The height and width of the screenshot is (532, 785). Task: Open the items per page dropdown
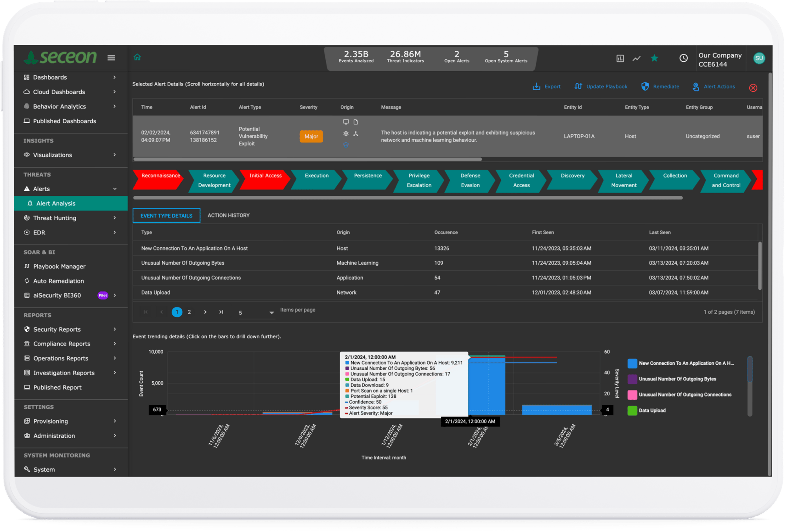pos(257,313)
